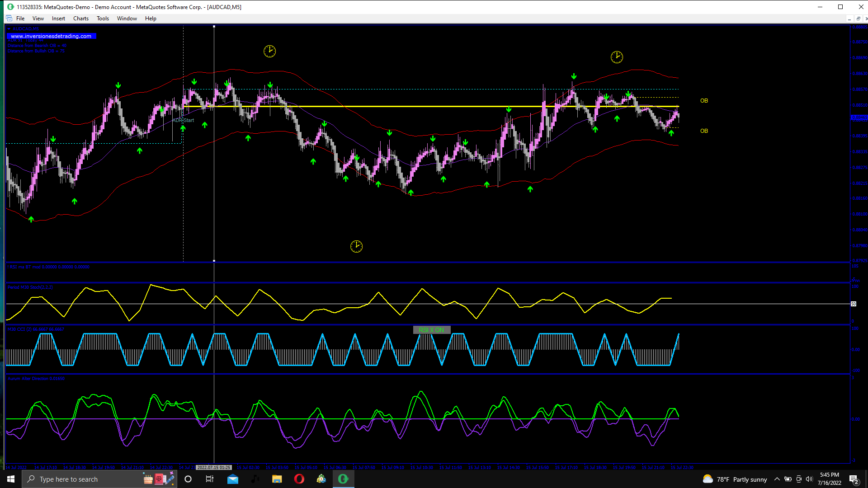Open the Insert menu
This screenshot has width=868, height=488.
[58, 19]
